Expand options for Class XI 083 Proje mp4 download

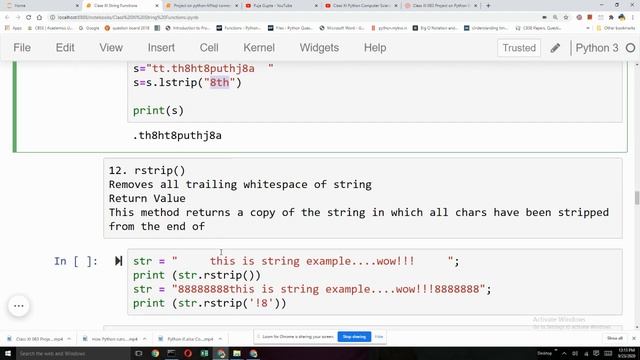tap(69, 339)
